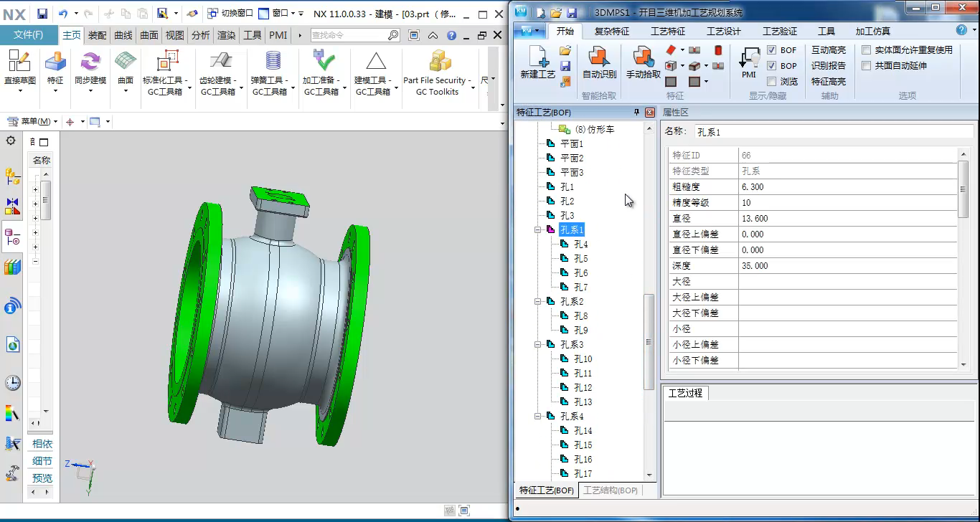Click the 互动高亮 button
The width and height of the screenshot is (980, 522).
click(828, 50)
